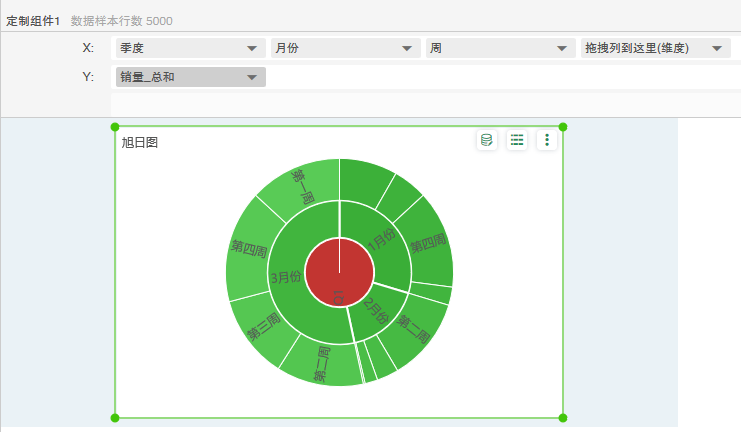Open the list view icon on the chart

pos(517,140)
